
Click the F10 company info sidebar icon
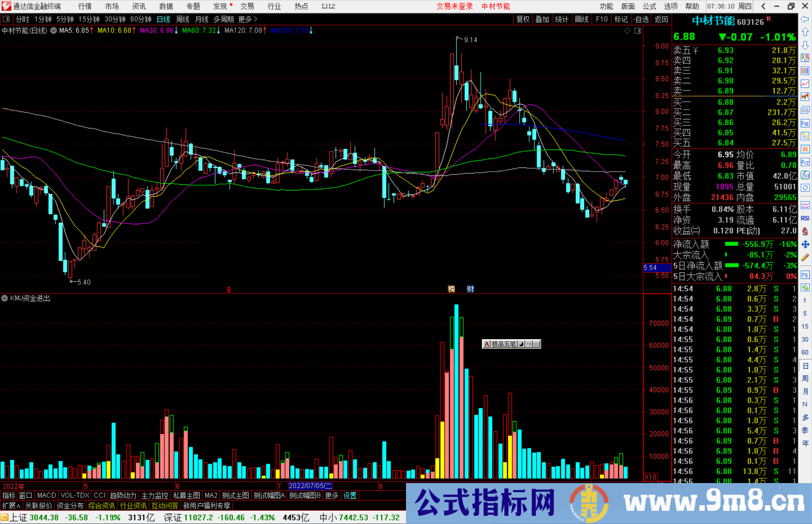coord(805,123)
